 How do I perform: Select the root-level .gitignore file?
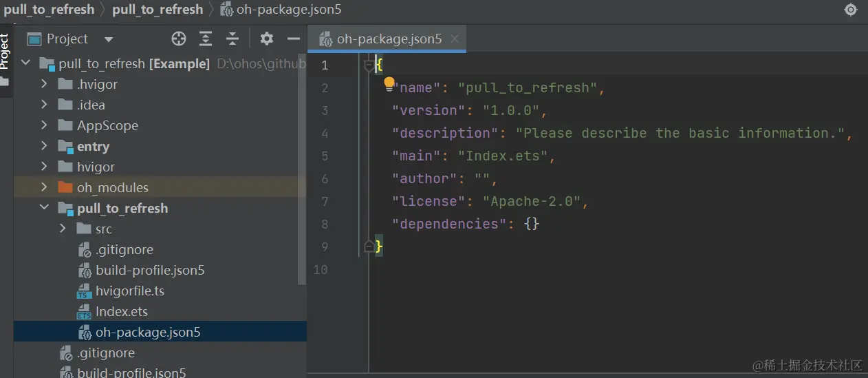coord(106,353)
